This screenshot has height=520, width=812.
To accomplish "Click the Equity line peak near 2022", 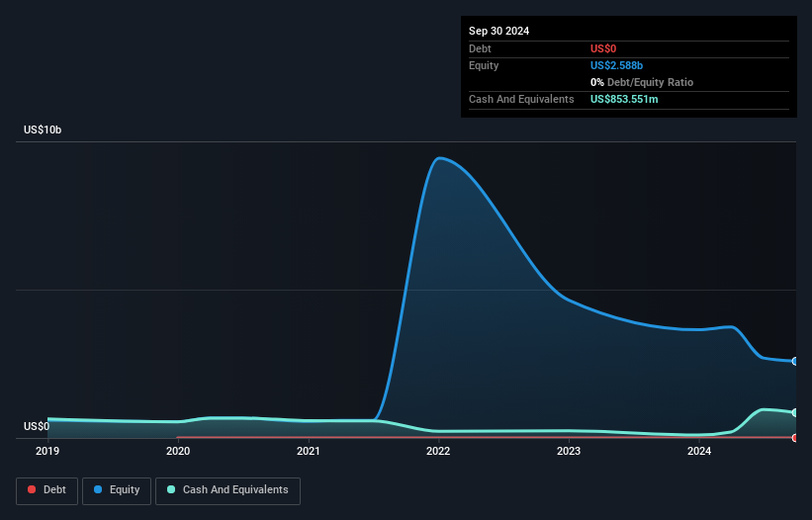I will click(x=440, y=158).
